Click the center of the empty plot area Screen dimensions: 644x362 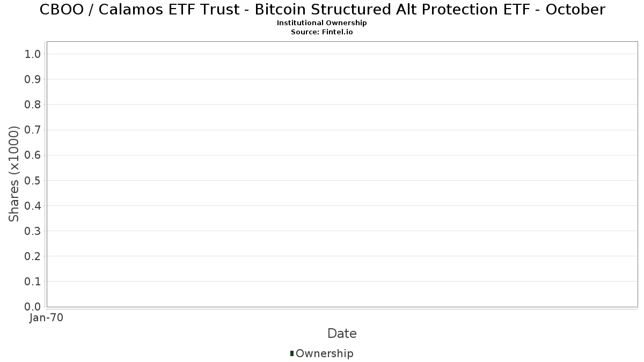pos(342,174)
